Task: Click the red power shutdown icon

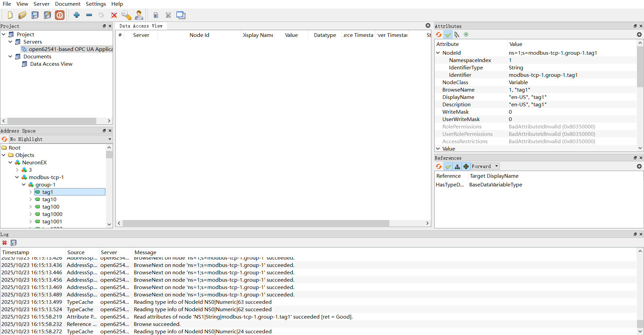Action: tap(60, 15)
